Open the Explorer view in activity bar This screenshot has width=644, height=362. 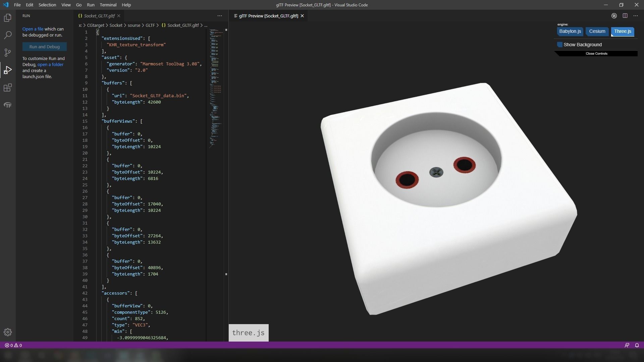[x=7, y=18]
